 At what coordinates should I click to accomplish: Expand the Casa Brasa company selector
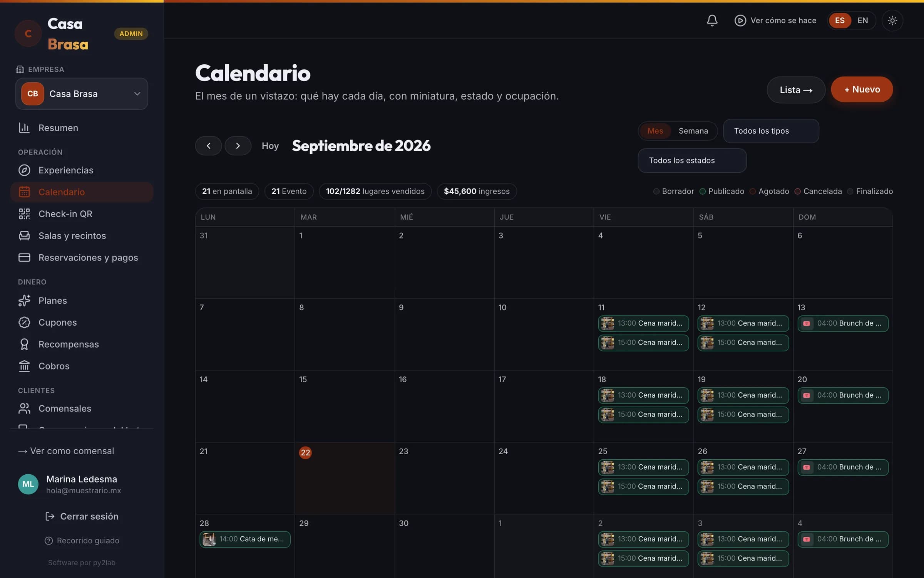tap(82, 94)
